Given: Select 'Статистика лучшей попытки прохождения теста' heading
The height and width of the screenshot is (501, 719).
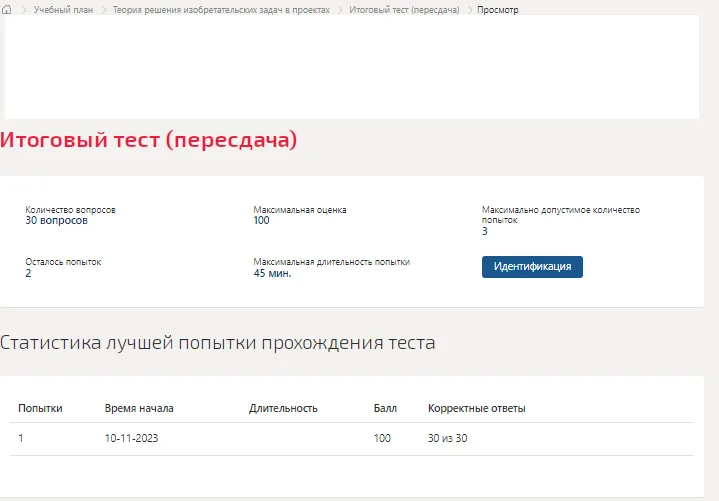Looking at the screenshot, I should click(x=217, y=343).
